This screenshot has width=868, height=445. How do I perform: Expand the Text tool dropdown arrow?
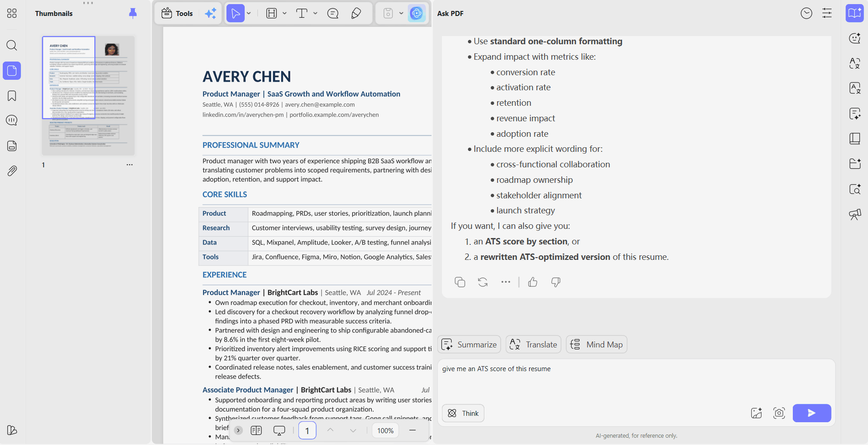coord(315,13)
